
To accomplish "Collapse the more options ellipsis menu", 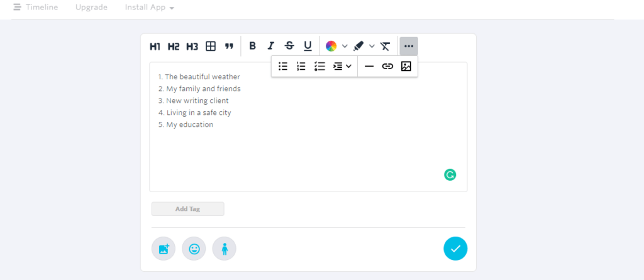I will coord(409,46).
